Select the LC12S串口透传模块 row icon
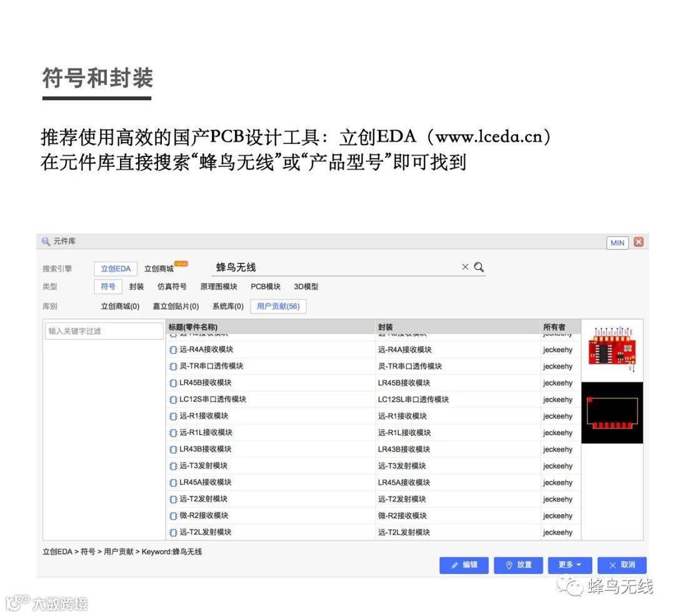Image resolution: width=675 pixels, height=616 pixels. click(173, 400)
